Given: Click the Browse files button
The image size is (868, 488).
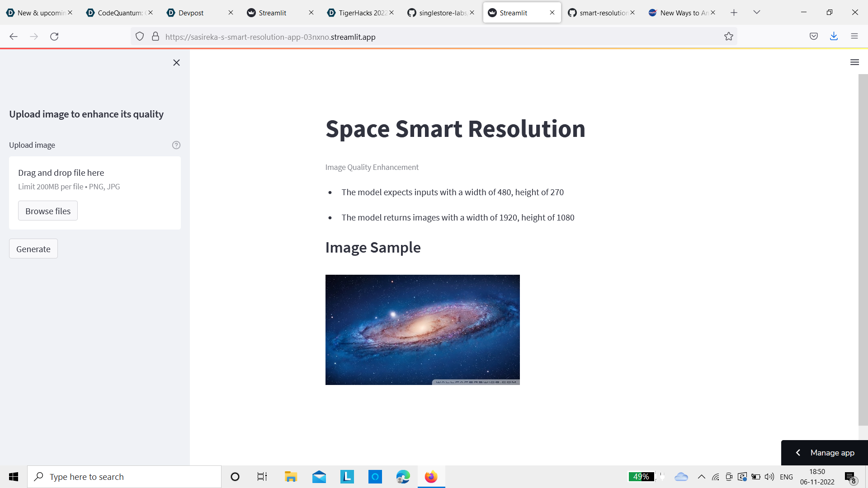Looking at the screenshot, I should (x=47, y=211).
